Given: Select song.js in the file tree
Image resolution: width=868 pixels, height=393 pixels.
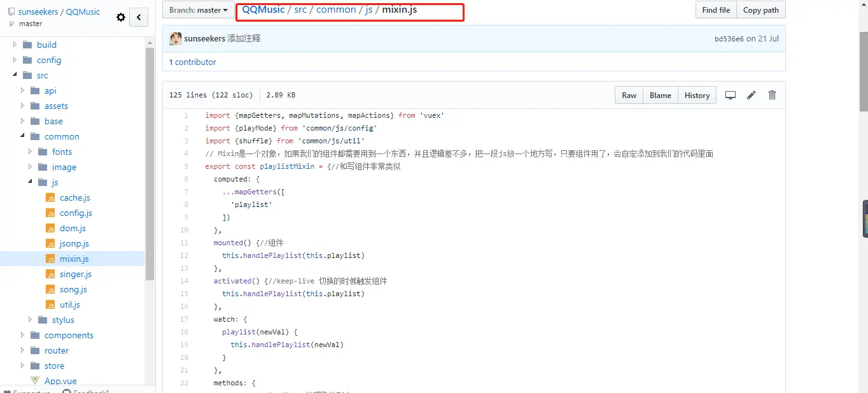Looking at the screenshot, I should point(73,289).
